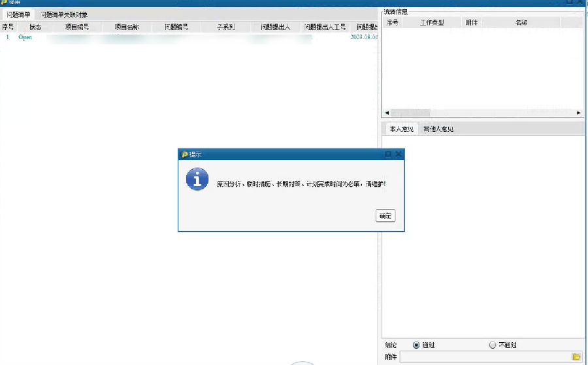Click the folder icon beside 附件 field
The width and height of the screenshot is (588, 365).
coord(576,357)
